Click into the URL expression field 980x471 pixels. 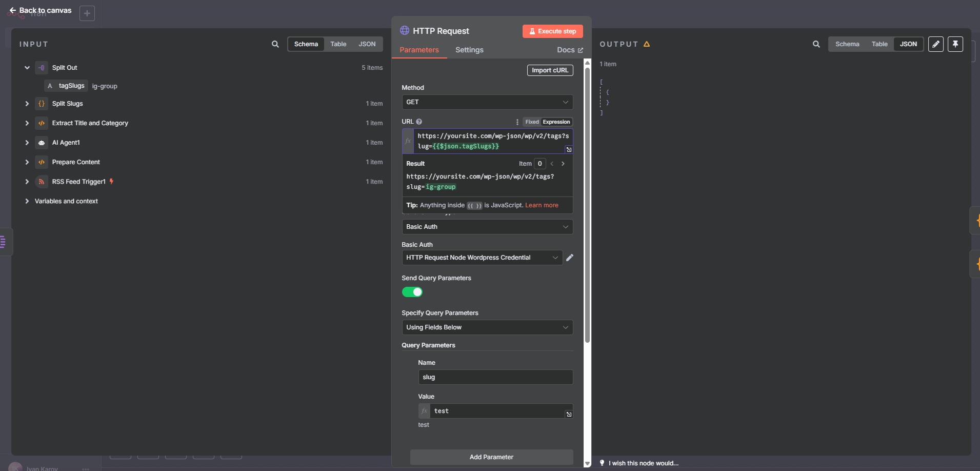493,141
